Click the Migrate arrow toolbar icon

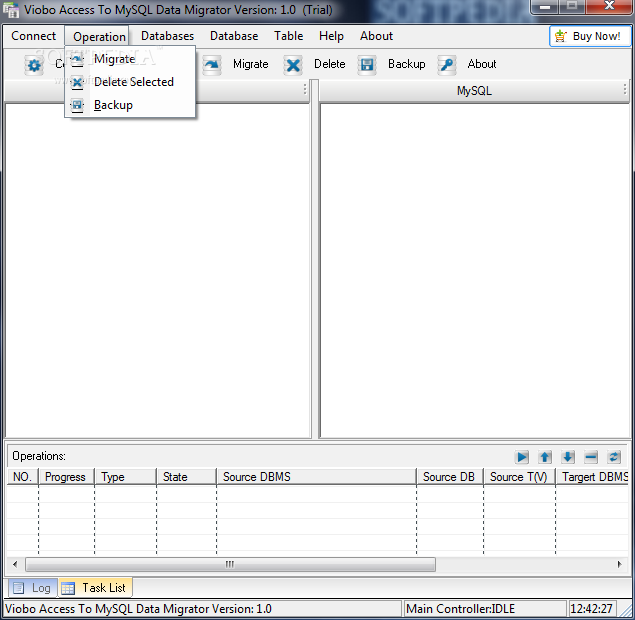[212, 64]
